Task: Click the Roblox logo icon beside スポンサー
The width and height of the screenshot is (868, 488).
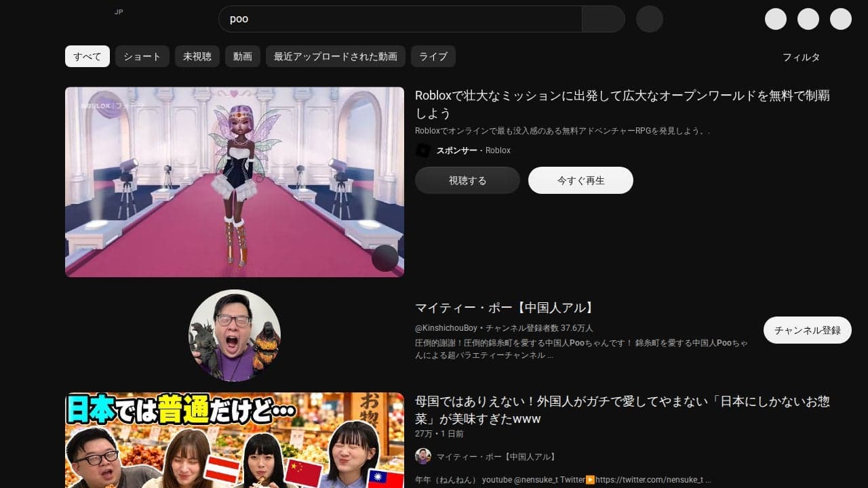Action: [x=423, y=150]
